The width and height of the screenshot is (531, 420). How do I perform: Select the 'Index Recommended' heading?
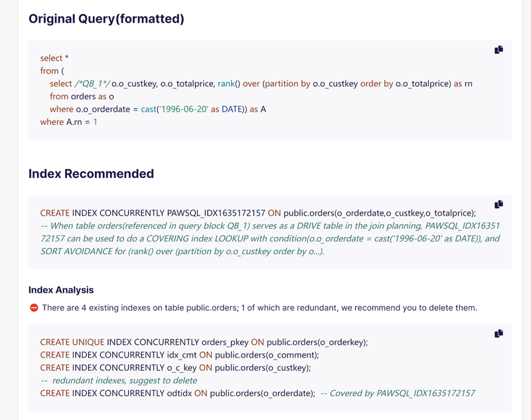pyautogui.click(x=90, y=174)
